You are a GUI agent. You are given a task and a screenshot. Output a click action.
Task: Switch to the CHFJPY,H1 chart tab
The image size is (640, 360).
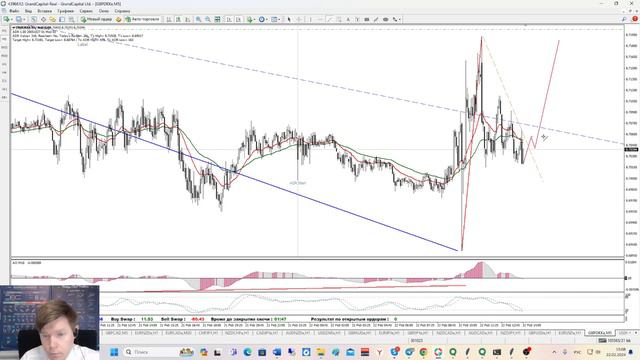(x=208, y=333)
